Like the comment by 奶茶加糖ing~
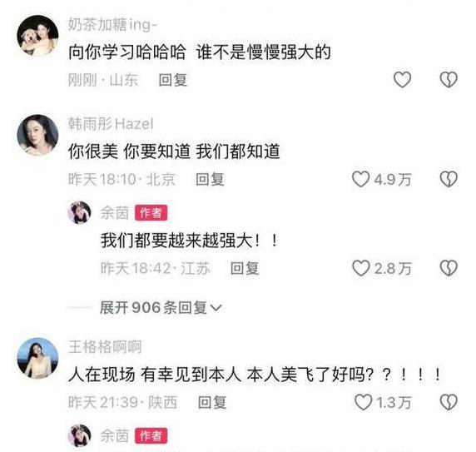This screenshot has height=452, width=476. point(402,80)
